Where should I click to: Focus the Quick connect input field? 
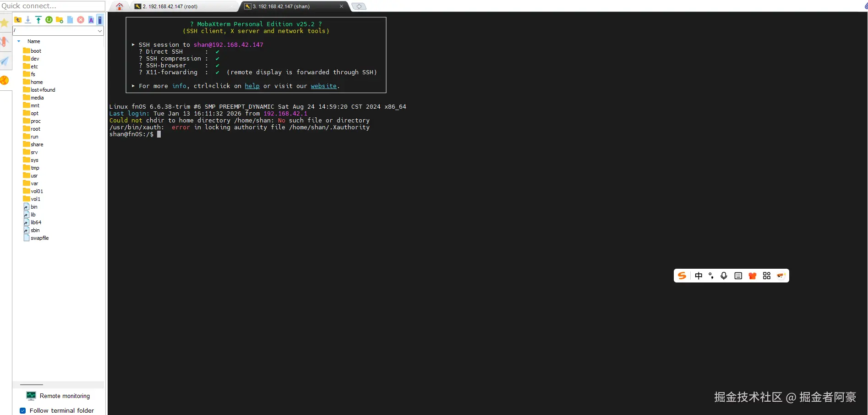click(x=53, y=6)
